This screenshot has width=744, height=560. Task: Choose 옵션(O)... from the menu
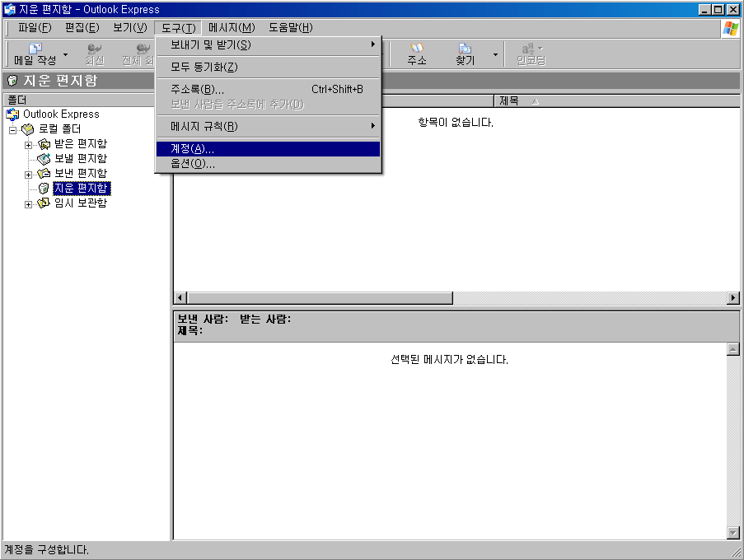pos(268,164)
